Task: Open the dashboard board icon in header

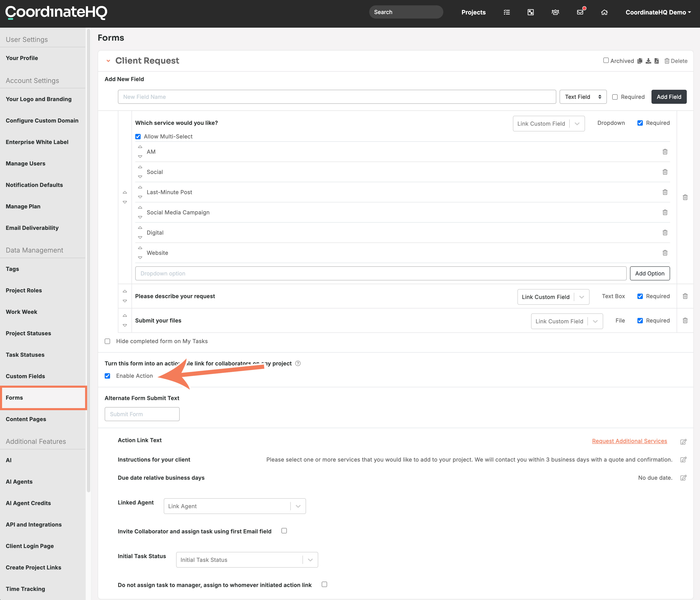Action: [x=531, y=12]
